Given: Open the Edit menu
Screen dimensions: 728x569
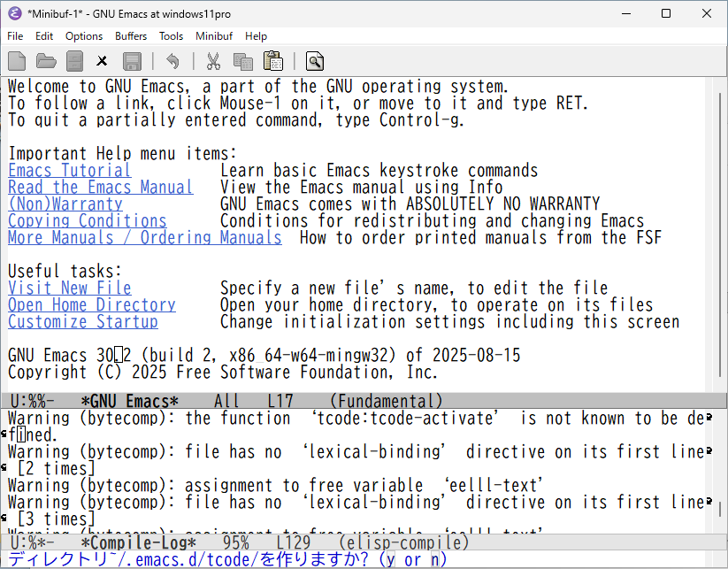Looking at the screenshot, I should tap(44, 36).
